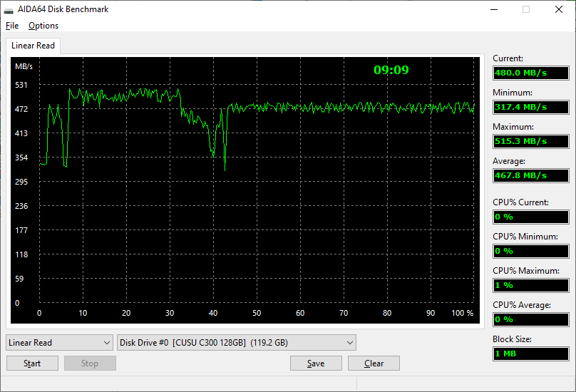This screenshot has height=392, width=576.
Task: Click the Save button
Action: pos(316,363)
